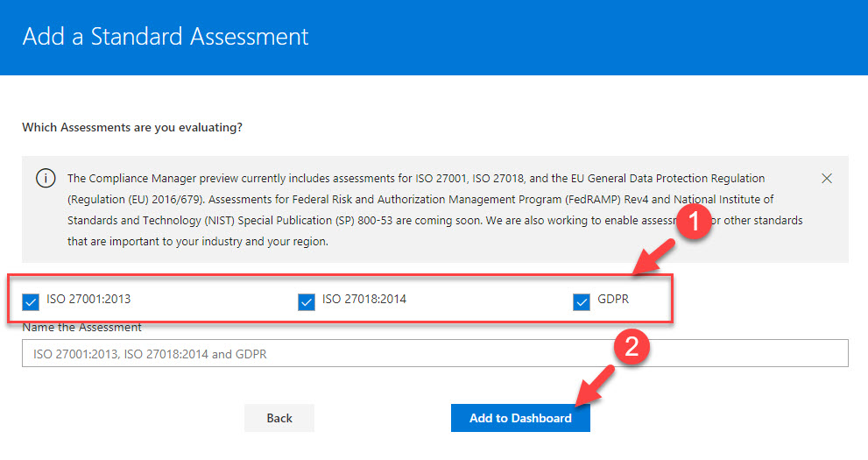Uncheck the ISO 27018:2014 checkbox
This screenshot has height=460, width=868.
pos(307,301)
